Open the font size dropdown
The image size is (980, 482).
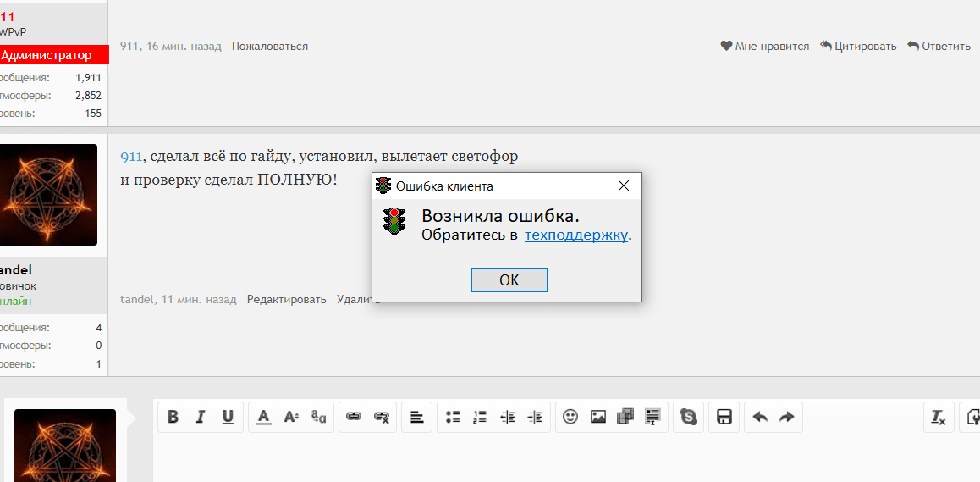pyautogui.click(x=291, y=417)
